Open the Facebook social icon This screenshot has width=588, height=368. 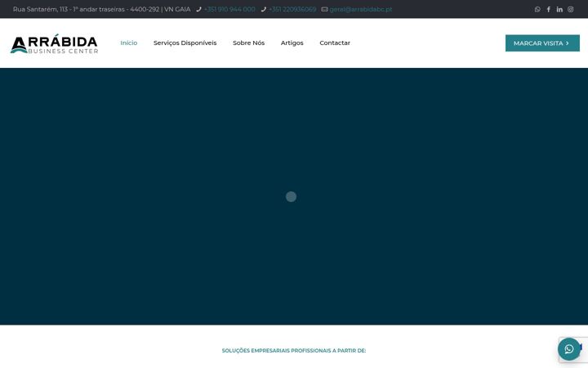click(x=548, y=9)
